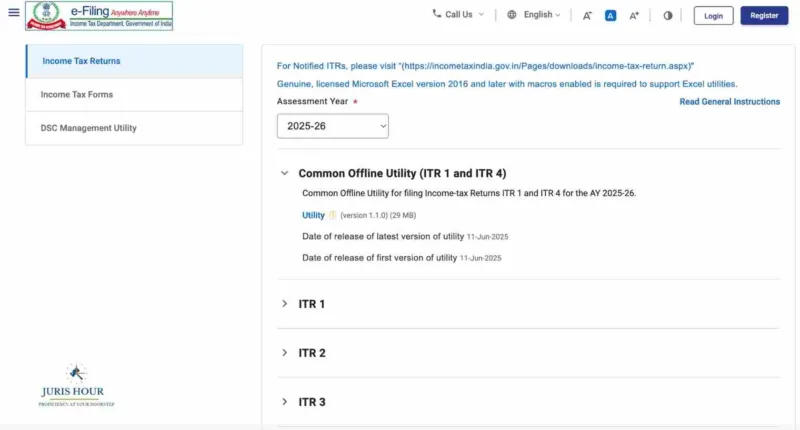Select the default font size A icon
800x430 pixels.
(610, 16)
